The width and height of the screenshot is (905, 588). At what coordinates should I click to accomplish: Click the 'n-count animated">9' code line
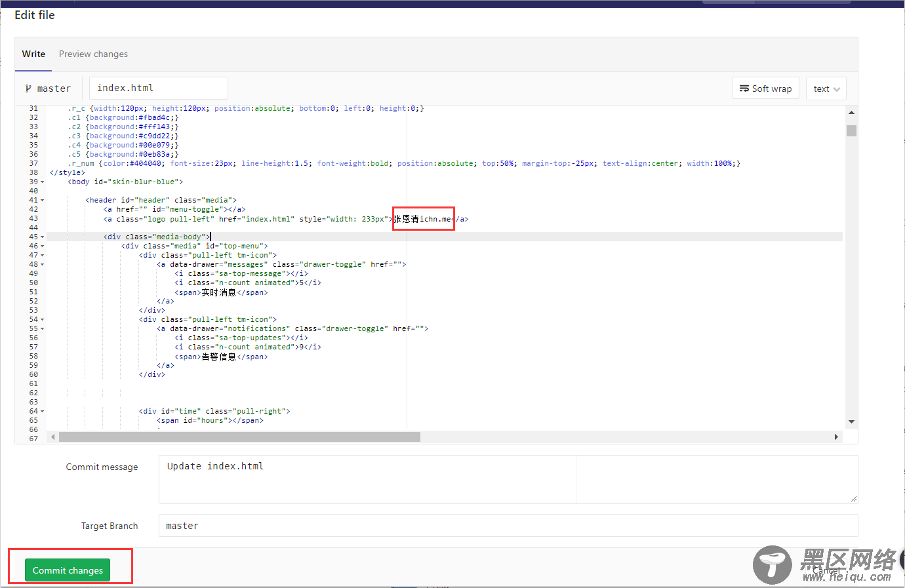tap(248, 347)
